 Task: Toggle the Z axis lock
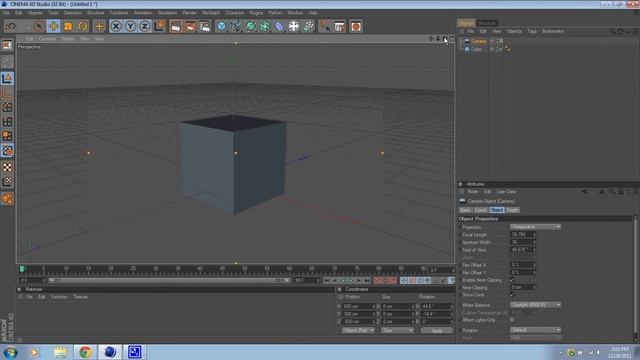coord(144,26)
